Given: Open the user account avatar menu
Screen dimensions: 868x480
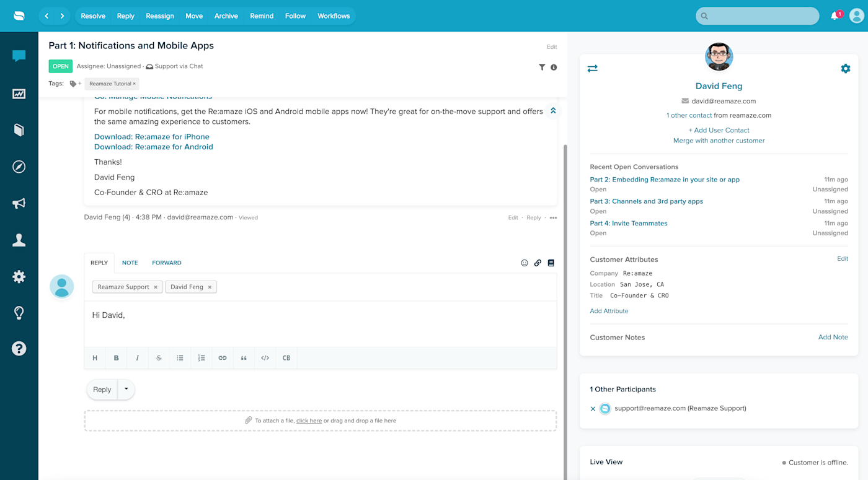Looking at the screenshot, I should point(857,16).
